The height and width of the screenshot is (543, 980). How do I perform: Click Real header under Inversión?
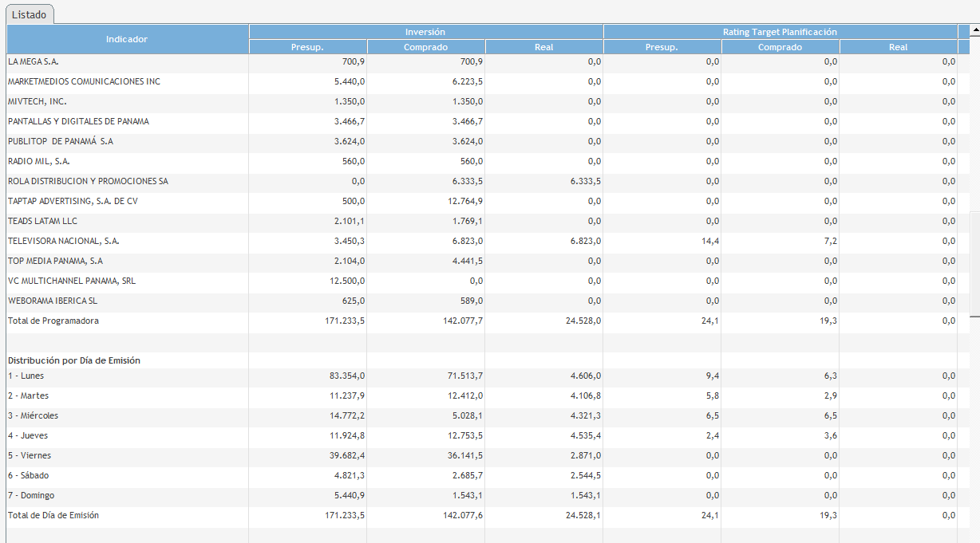(x=543, y=47)
